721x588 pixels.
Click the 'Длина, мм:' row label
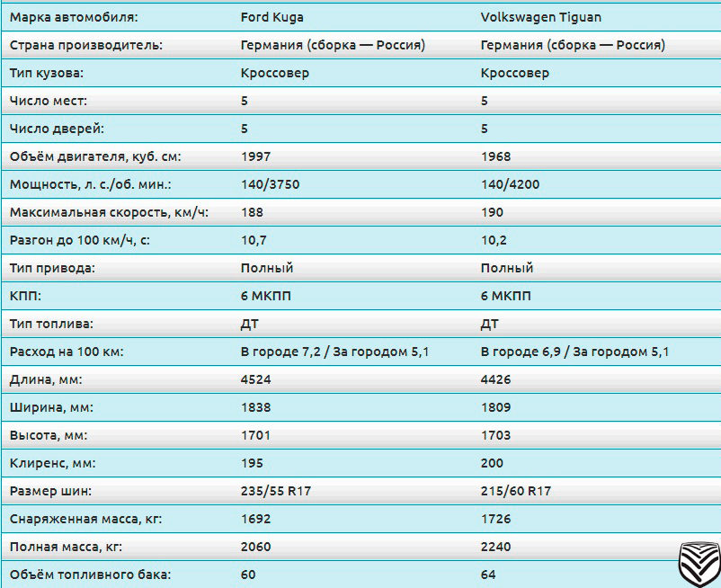point(46,379)
